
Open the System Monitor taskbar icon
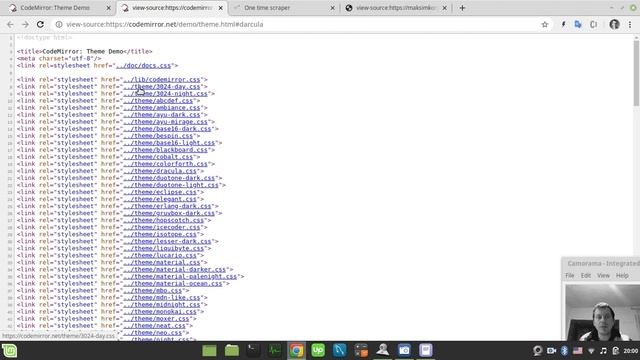(x=275, y=351)
